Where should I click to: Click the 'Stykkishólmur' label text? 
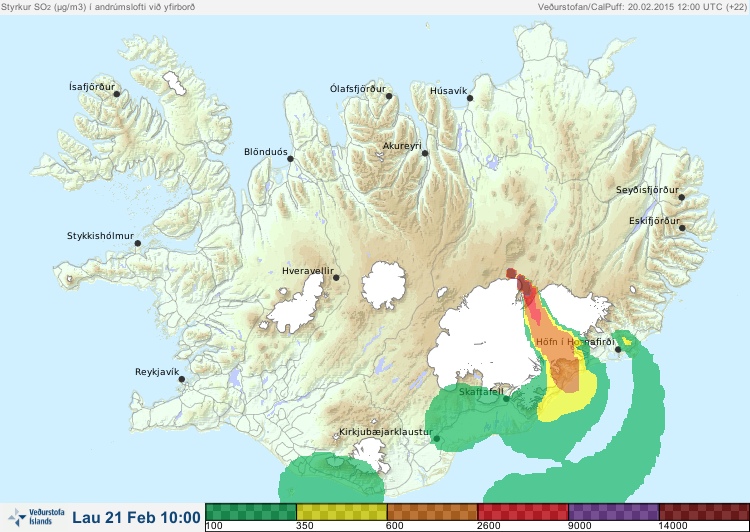coord(100,236)
